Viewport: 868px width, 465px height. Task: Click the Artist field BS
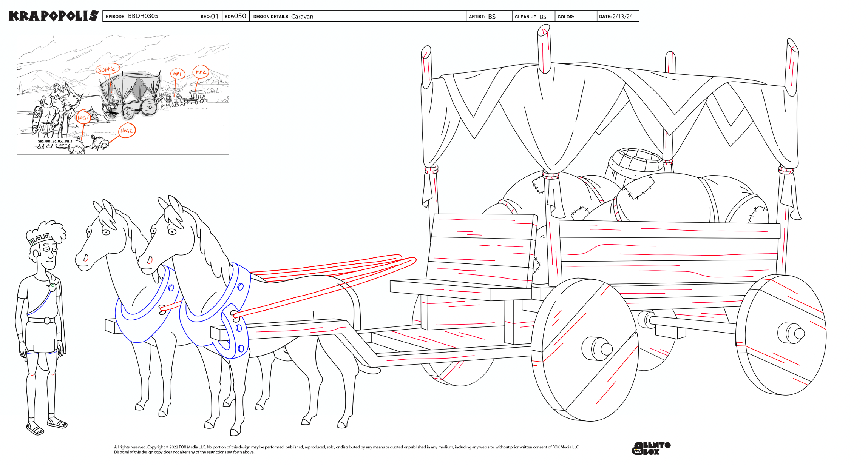(491, 17)
